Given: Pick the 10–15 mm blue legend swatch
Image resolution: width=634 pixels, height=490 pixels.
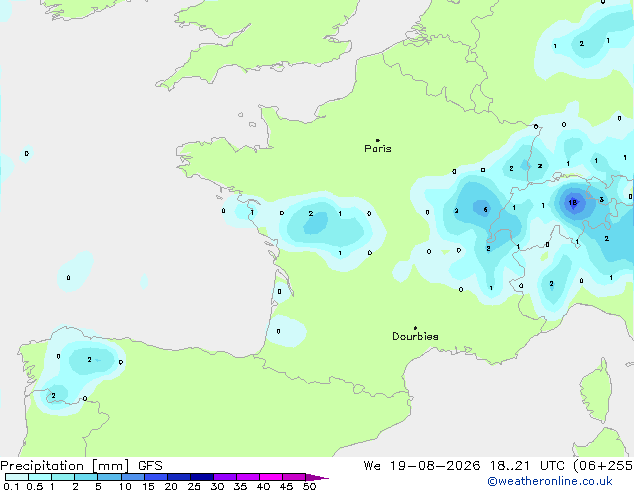Looking at the screenshot, I should (133, 477).
